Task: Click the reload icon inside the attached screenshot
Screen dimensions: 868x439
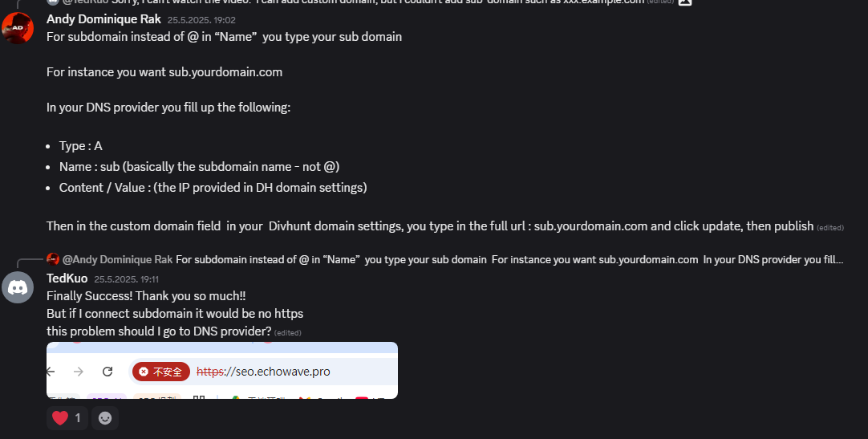Action: pos(107,372)
